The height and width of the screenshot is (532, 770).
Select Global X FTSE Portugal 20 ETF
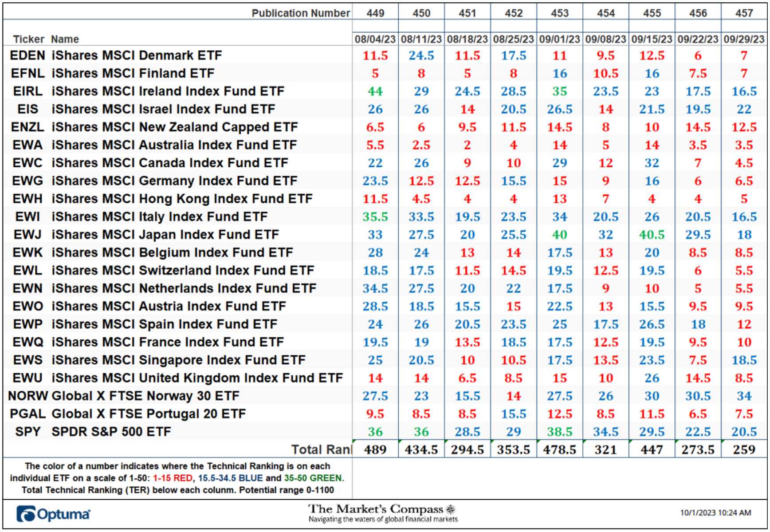pos(149,414)
